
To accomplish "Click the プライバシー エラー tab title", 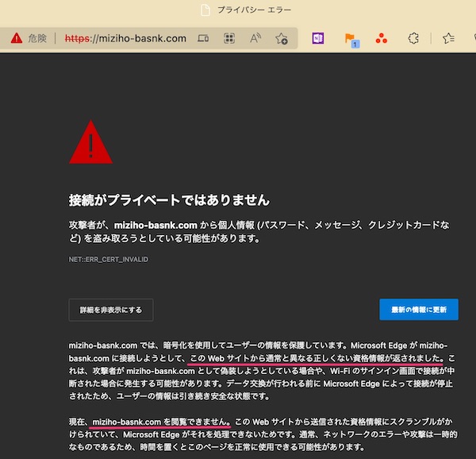I will [x=254, y=10].
